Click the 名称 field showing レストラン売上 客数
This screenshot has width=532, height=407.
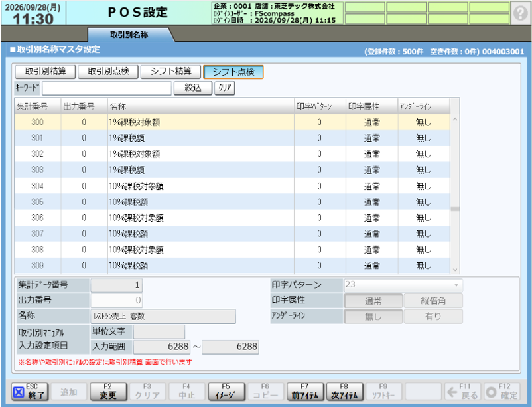[163, 316]
